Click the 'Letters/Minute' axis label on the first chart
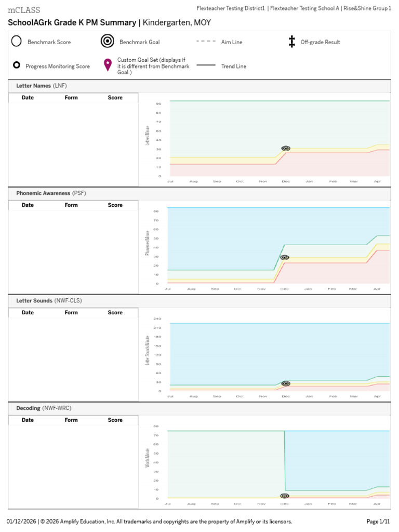The image size is (399, 532). click(148, 136)
